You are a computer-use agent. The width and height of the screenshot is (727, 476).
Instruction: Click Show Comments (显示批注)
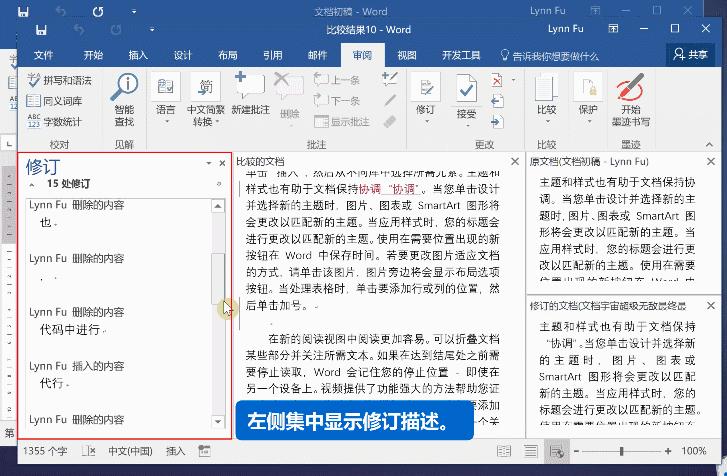tap(342, 121)
